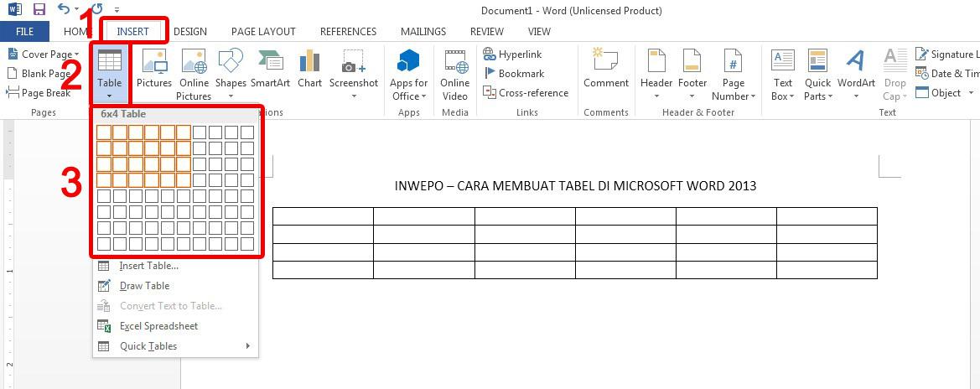Insert a SmartArt graphic
This screenshot has width=980, height=389.
tap(270, 70)
